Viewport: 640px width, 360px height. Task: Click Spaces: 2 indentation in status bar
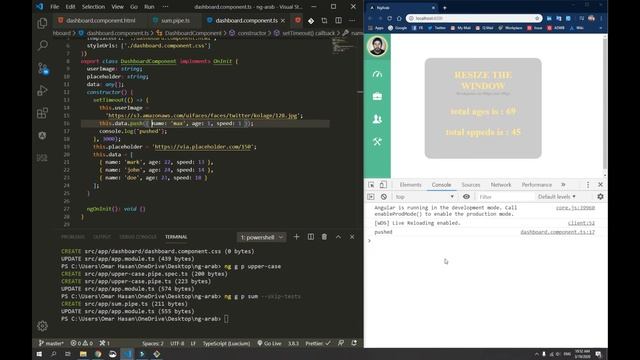click(x=153, y=343)
